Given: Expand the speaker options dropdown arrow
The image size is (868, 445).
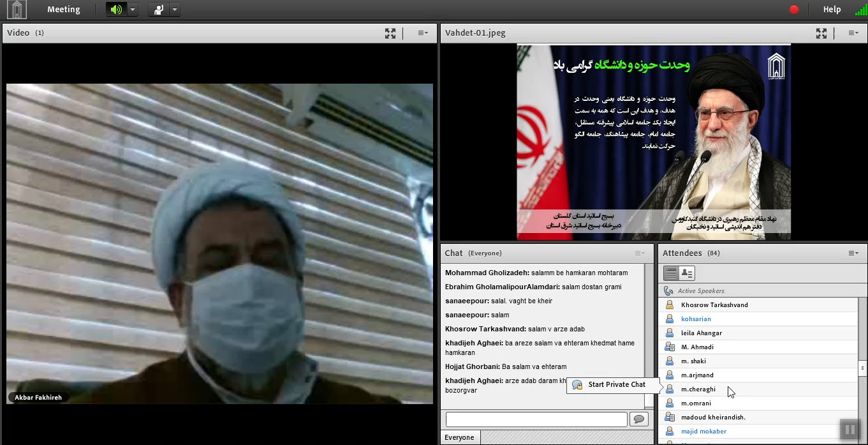Looking at the screenshot, I should coord(132,10).
